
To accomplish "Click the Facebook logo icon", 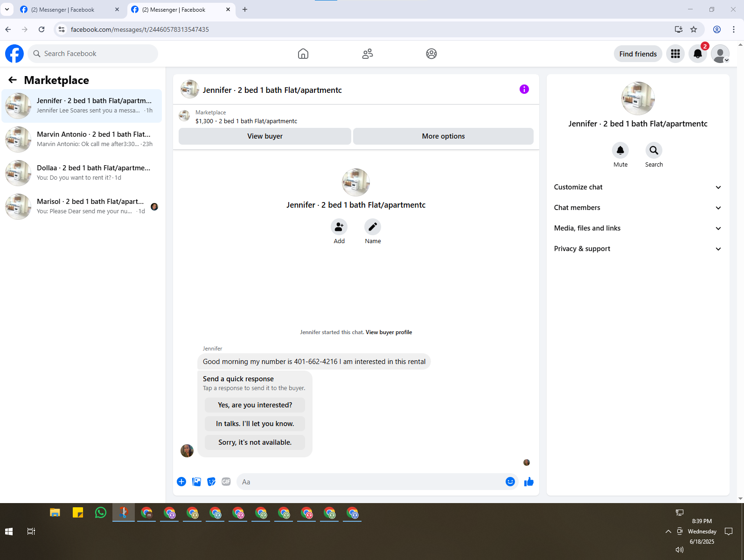I will tap(14, 54).
